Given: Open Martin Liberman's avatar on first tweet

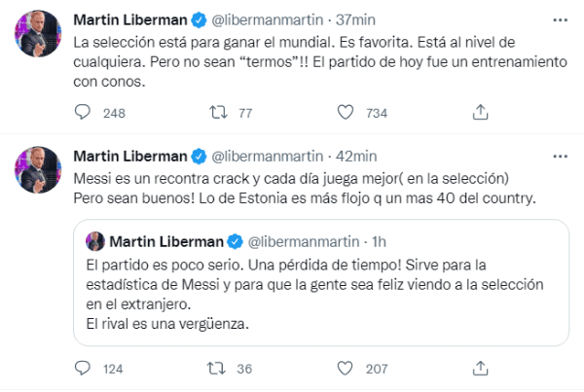Looking at the screenshot, I should click(36, 34).
